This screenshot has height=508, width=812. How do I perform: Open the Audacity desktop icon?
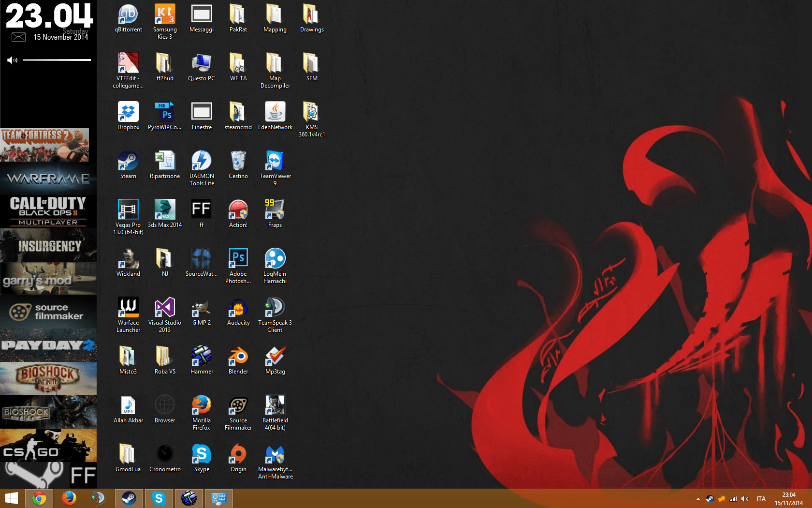238,308
